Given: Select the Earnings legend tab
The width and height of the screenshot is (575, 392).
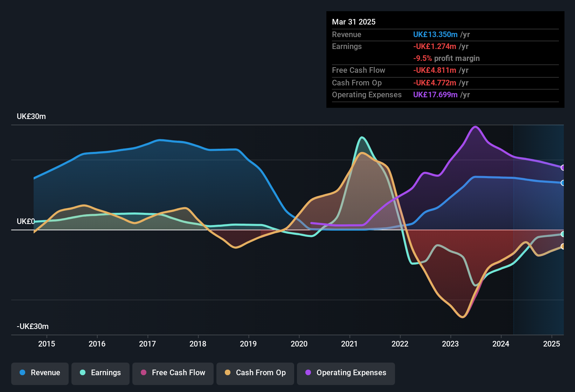Looking at the screenshot, I should pos(100,373).
